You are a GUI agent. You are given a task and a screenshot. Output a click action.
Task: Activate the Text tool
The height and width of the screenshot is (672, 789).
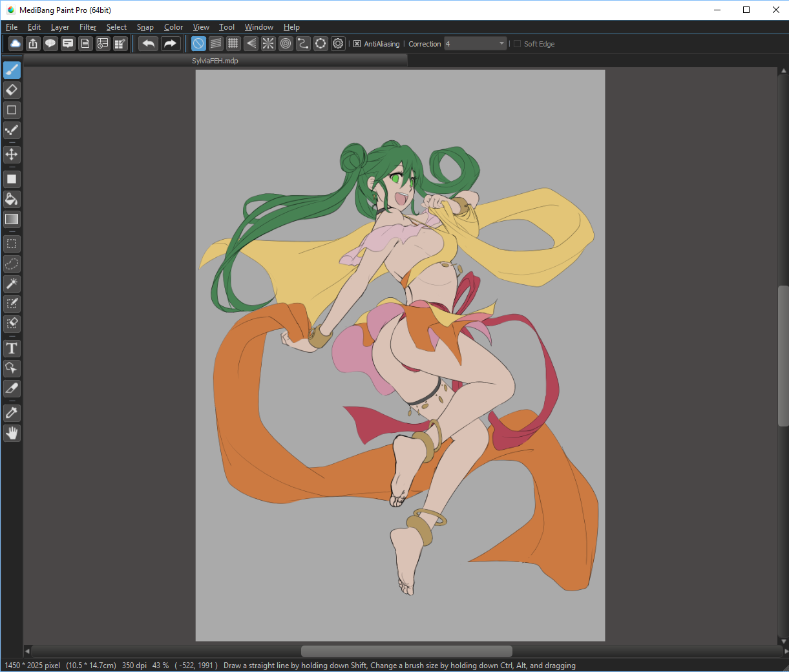(12, 348)
